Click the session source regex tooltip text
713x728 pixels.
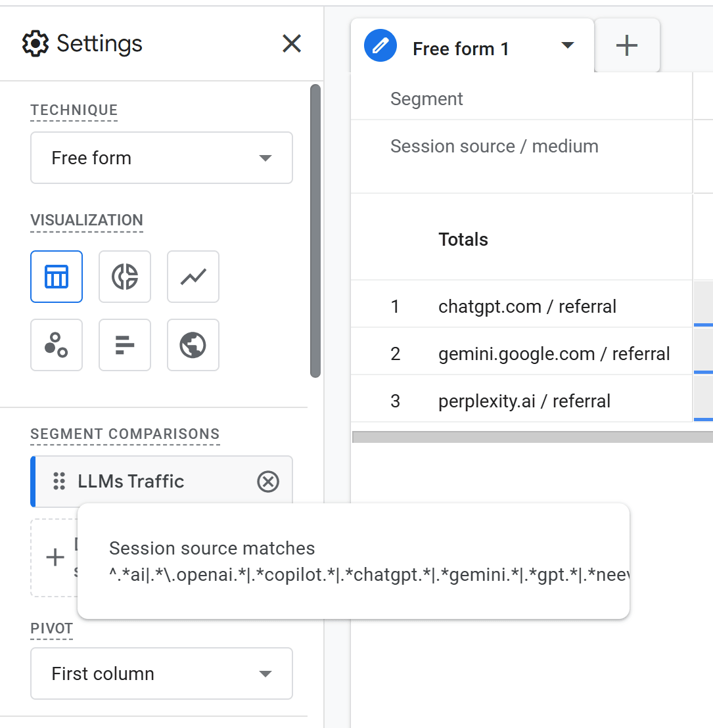point(369,561)
